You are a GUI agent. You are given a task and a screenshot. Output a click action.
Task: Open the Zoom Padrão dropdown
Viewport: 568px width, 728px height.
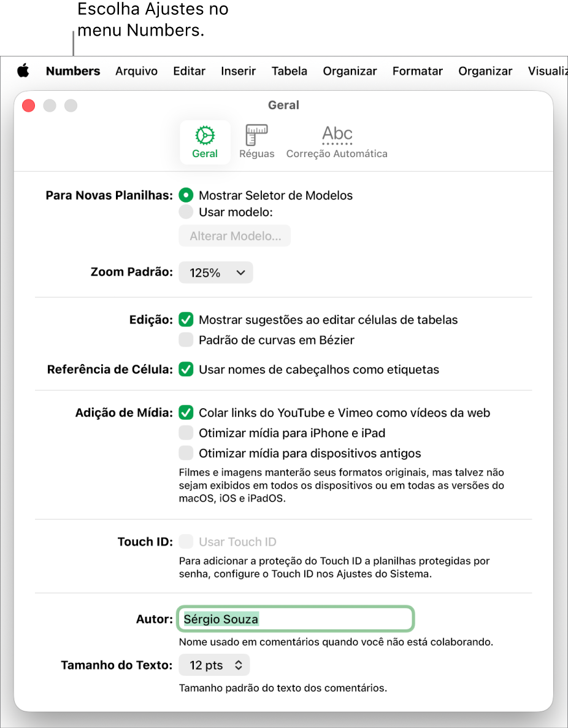[x=216, y=272]
